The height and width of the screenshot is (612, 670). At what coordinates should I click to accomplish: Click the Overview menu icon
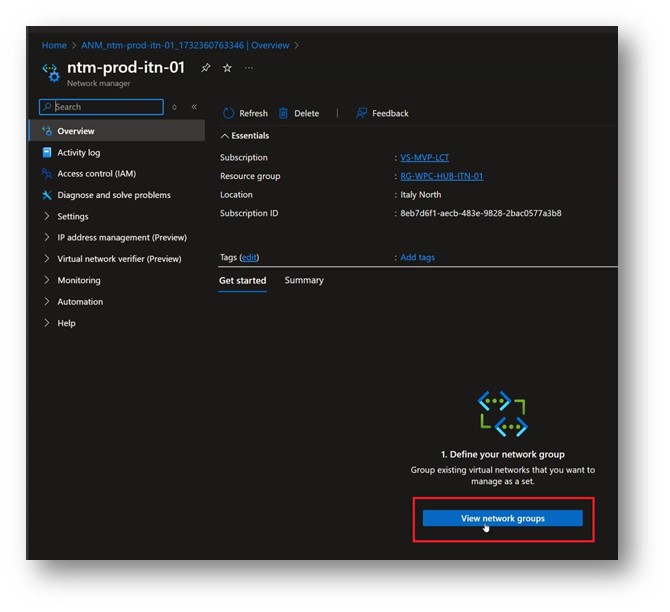click(47, 131)
